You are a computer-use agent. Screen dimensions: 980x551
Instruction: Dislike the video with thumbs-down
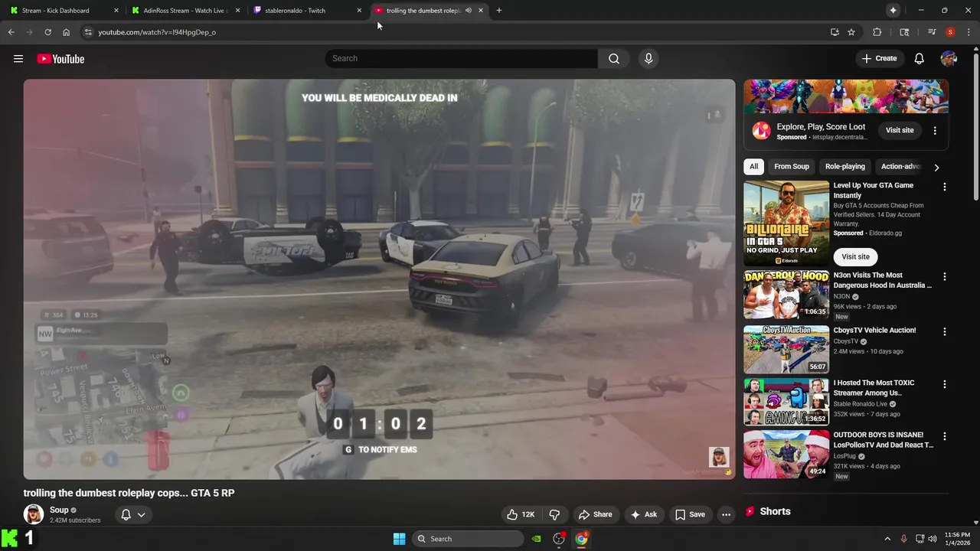pos(555,514)
